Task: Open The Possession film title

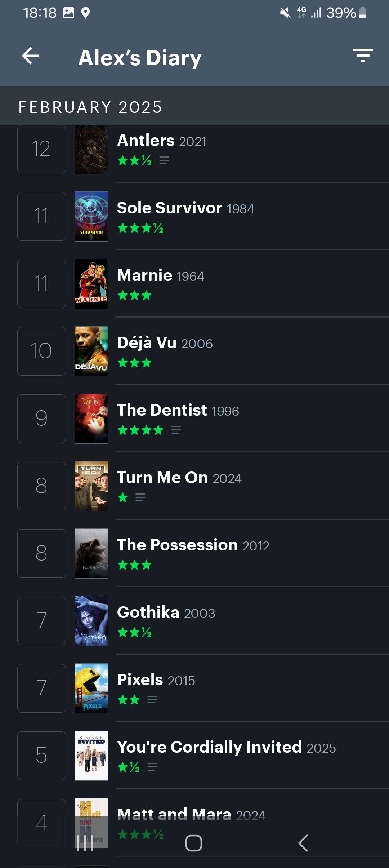Action: click(177, 545)
